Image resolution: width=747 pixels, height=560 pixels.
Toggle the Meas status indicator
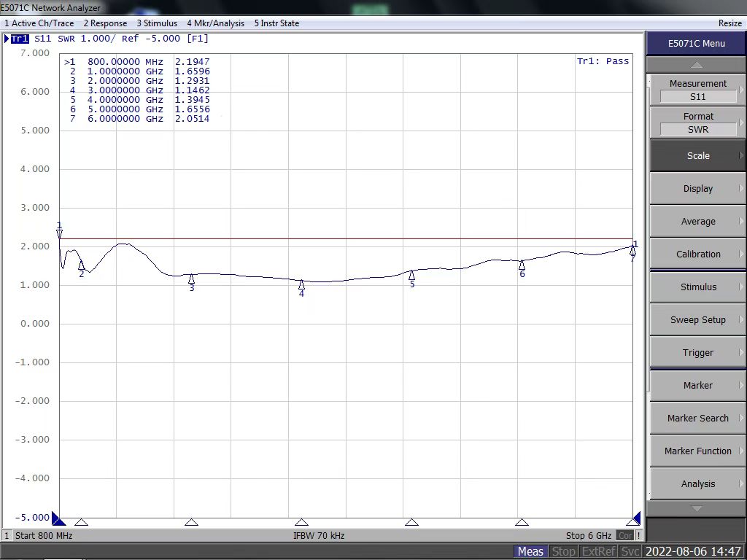click(530, 551)
